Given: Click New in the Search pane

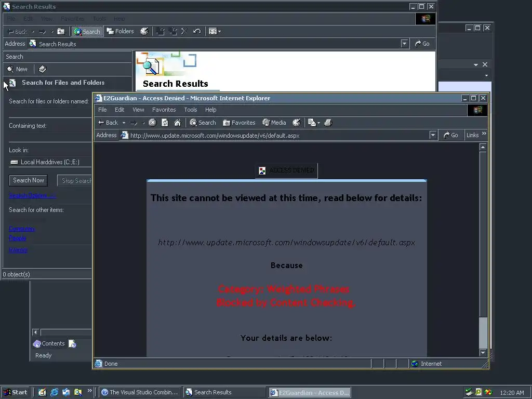Looking at the screenshot, I should (x=17, y=69).
